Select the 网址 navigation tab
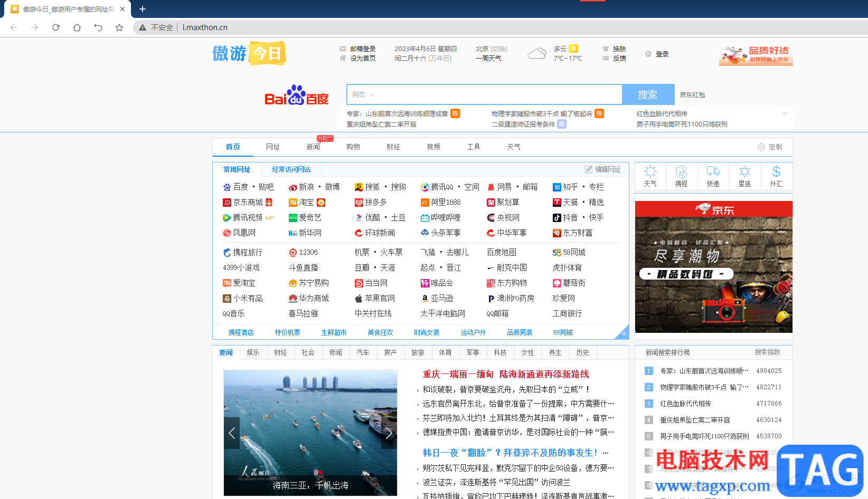Image resolution: width=868 pixels, height=499 pixels. (x=273, y=147)
